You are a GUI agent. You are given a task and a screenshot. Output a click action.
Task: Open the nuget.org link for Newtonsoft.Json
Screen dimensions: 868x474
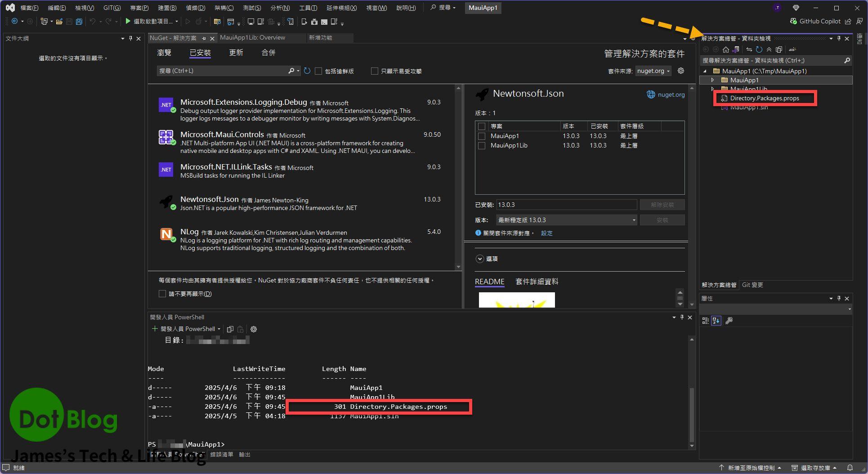[x=671, y=94]
